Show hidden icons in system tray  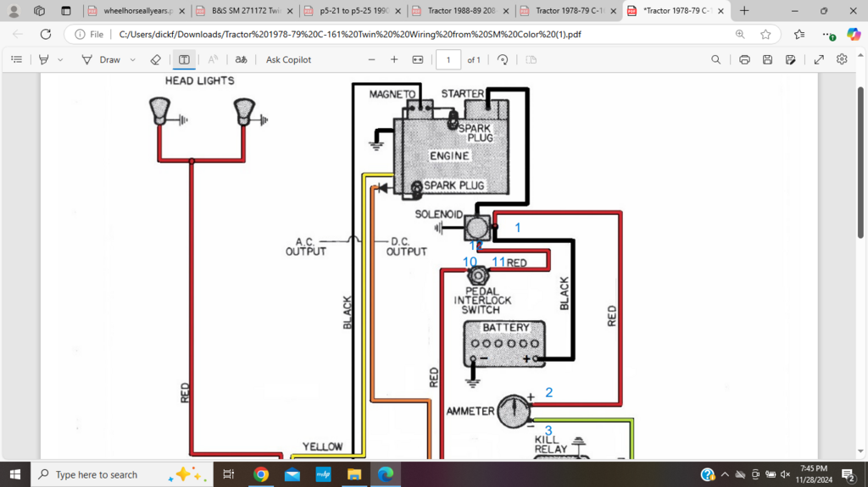(725, 474)
